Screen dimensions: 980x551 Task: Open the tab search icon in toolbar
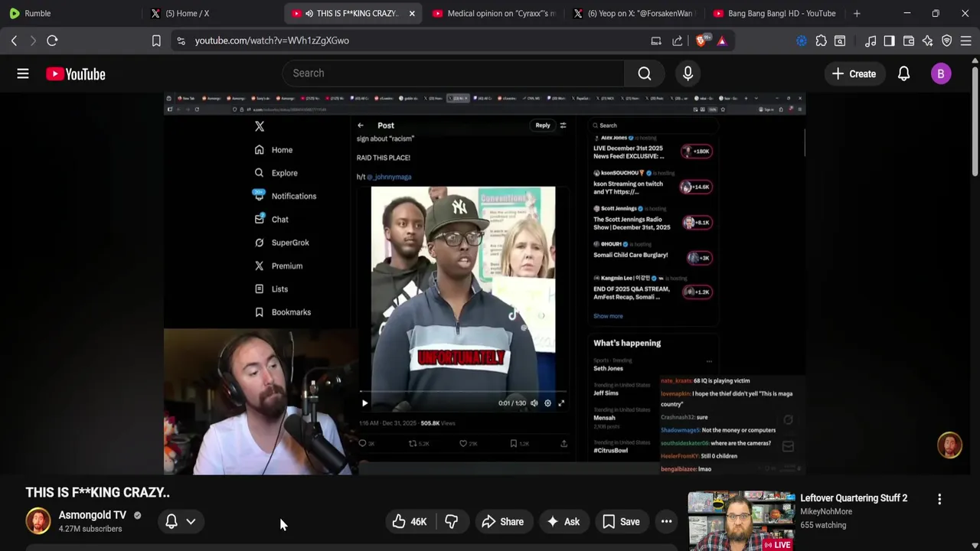pos(840,41)
